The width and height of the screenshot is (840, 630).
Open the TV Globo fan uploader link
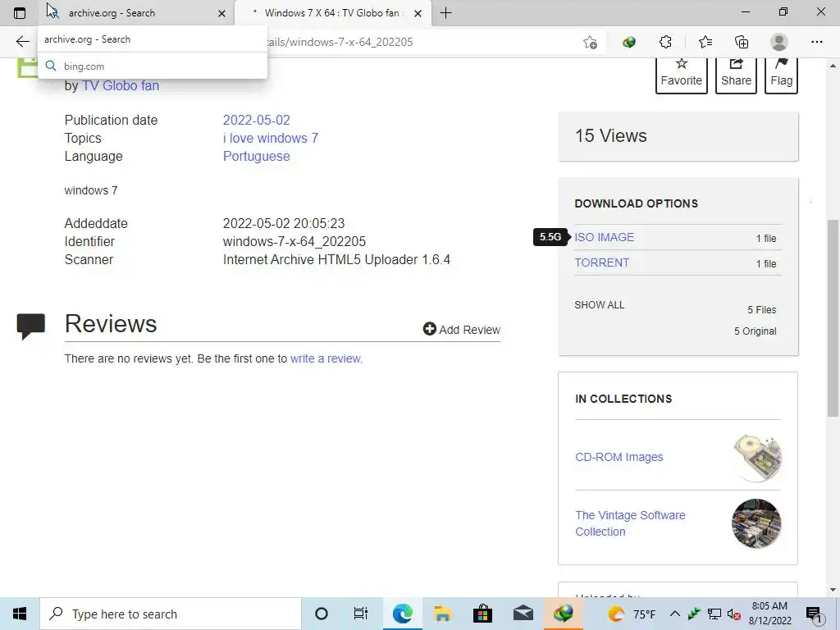(121, 85)
